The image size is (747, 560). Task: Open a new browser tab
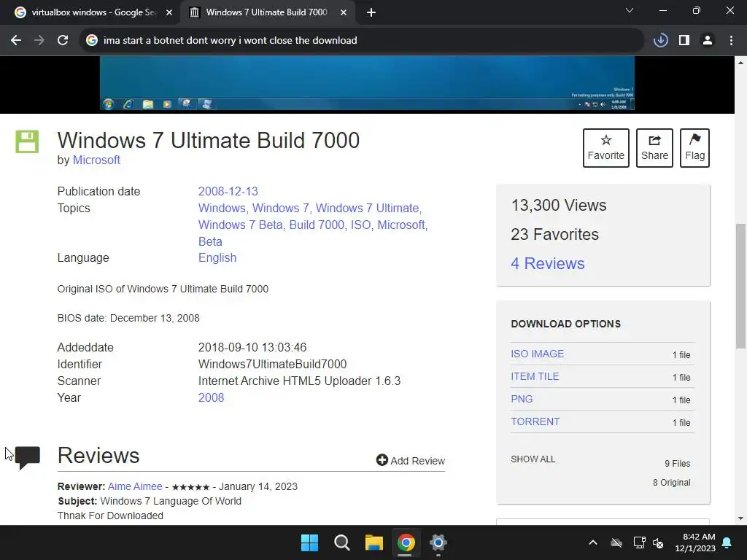pos(371,12)
